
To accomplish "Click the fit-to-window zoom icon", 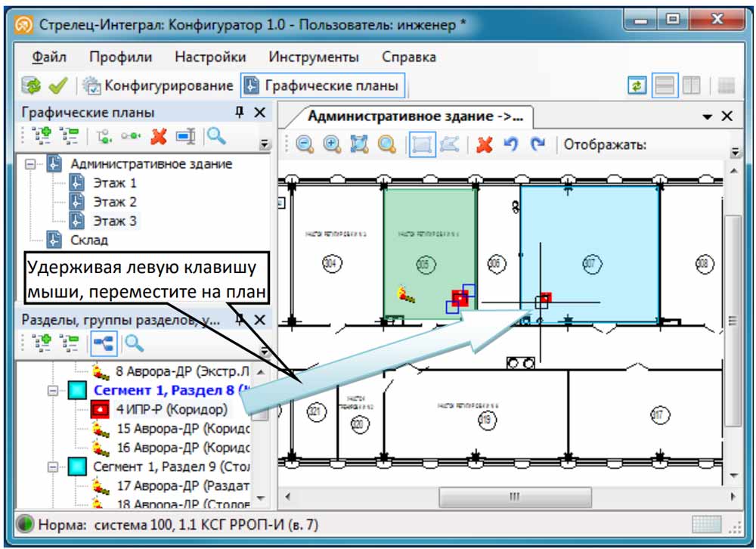I will (359, 144).
